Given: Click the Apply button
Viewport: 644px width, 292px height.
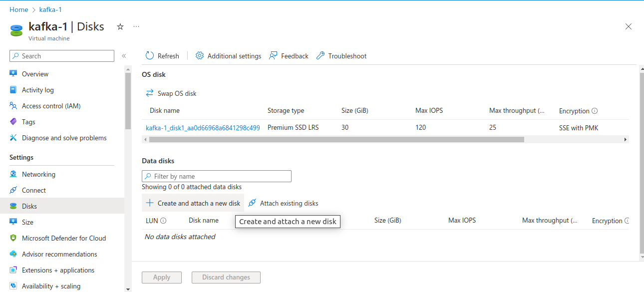Looking at the screenshot, I should (161, 277).
